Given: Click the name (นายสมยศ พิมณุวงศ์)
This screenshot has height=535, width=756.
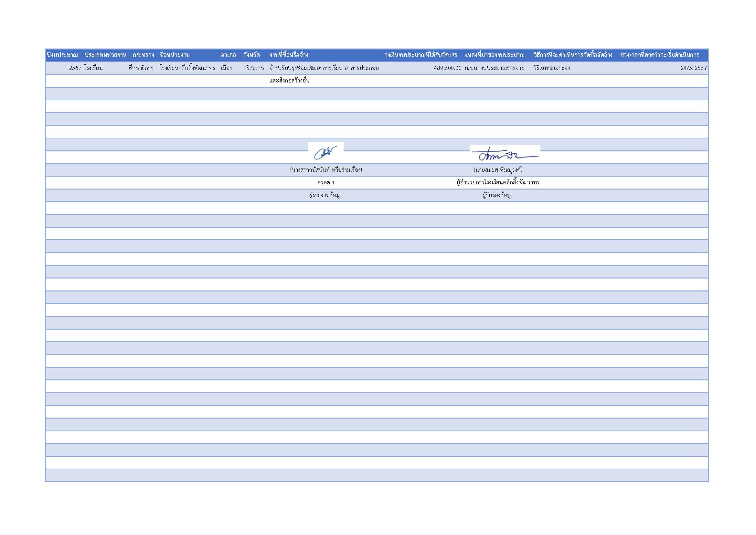Looking at the screenshot, I should pyautogui.click(x=498, y=170).
